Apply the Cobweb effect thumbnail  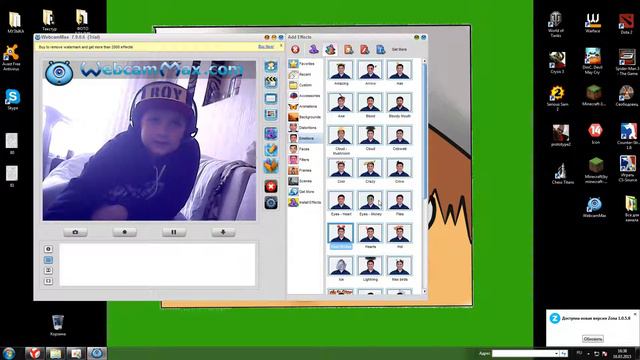tap(400, 135)
